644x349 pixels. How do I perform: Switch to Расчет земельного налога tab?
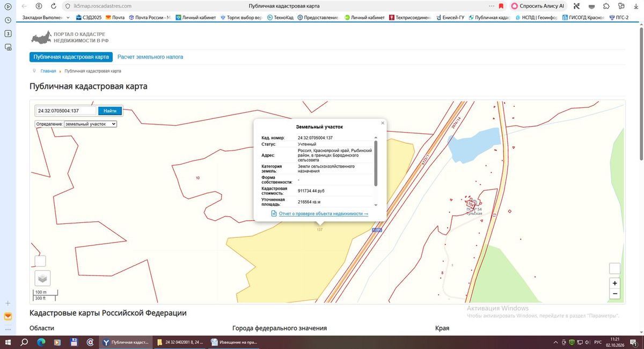click(150, 57)
